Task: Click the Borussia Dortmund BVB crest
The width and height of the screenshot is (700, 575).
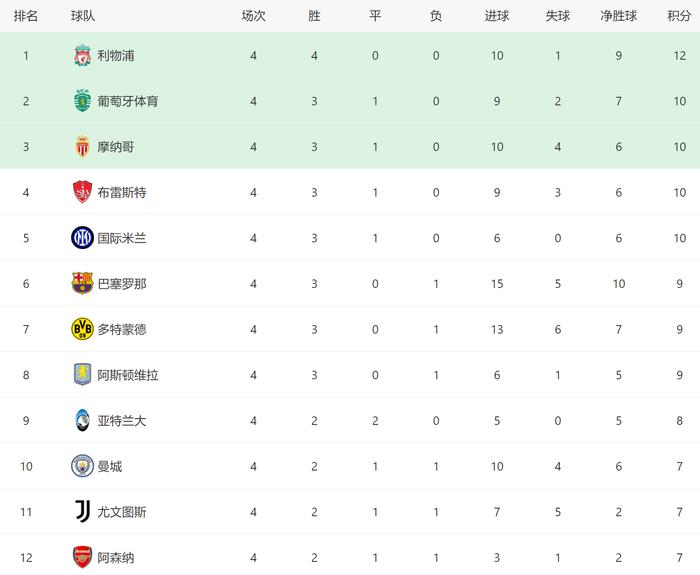Action: pos(82,329)
